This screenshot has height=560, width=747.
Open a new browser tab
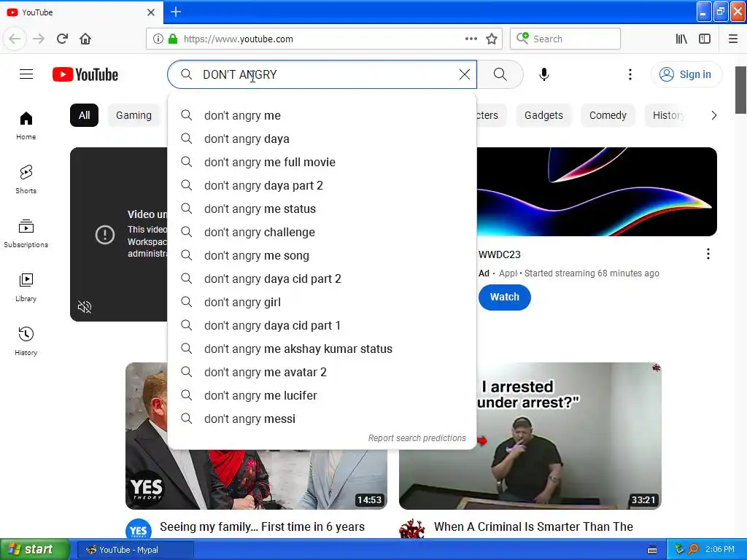coord(176,12)
